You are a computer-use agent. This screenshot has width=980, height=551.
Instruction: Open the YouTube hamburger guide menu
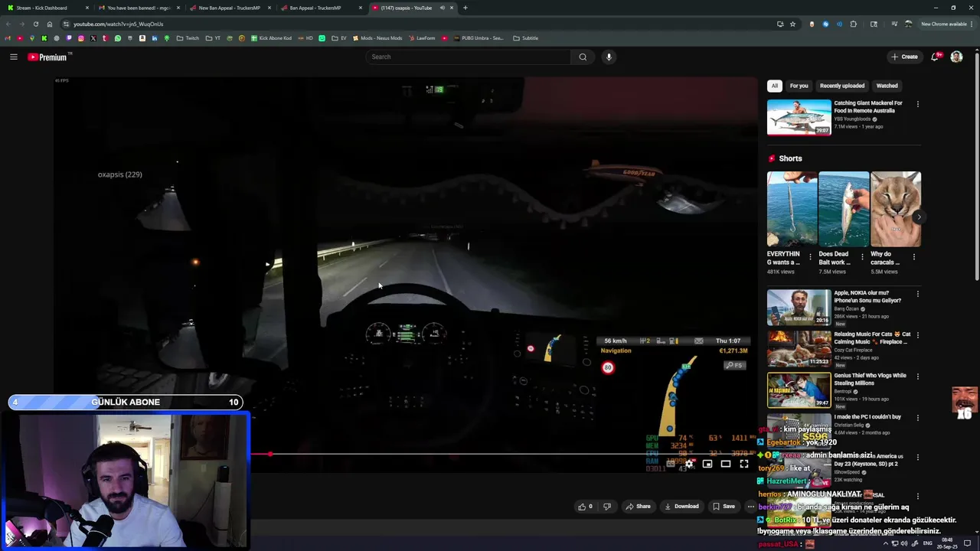[14, 57]
